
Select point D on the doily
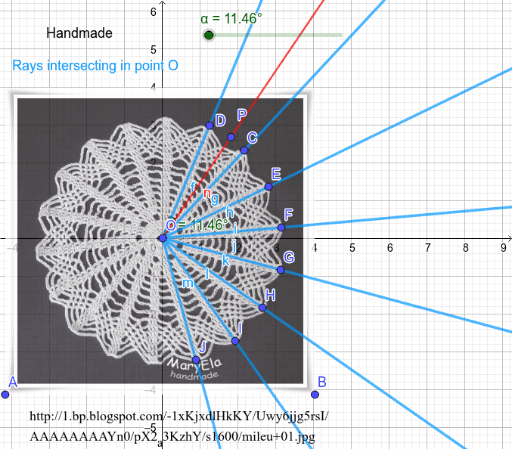(x=209, y=125)
